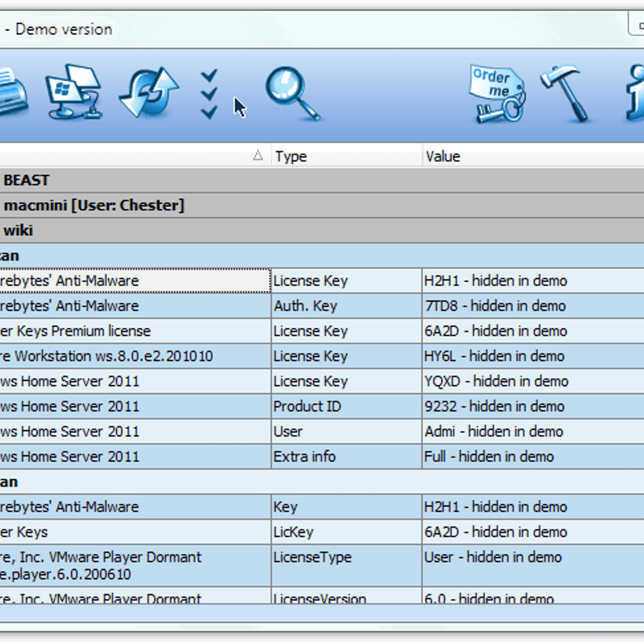Click the first scan section header above License Key rows
This screenshot has width=644, height=644.
(322, 256)
